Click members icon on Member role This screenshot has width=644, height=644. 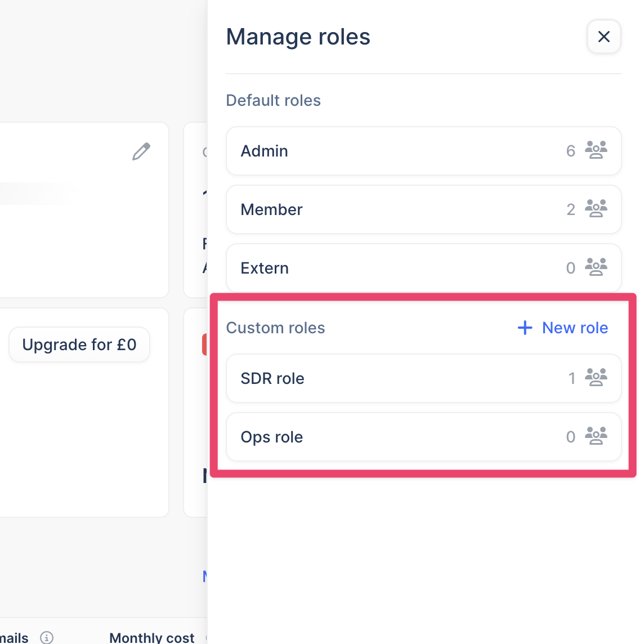[596, 209]
